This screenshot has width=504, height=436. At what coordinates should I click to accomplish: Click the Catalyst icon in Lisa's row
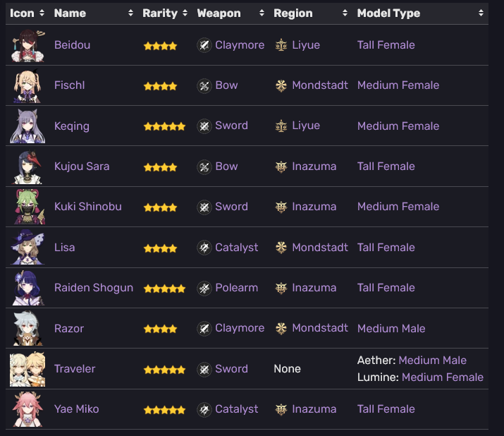pyautogui.click(x=204, y=248)
